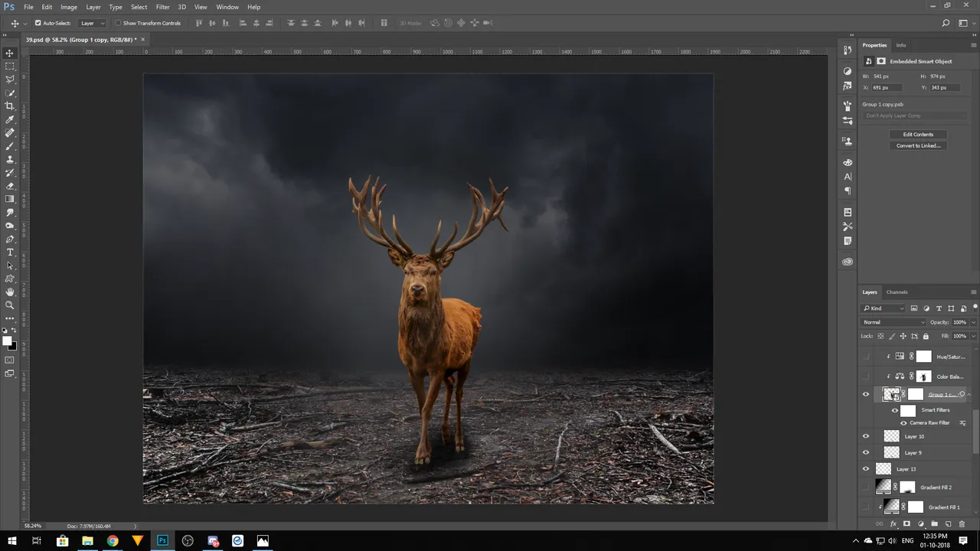980x551 pixels.
Task: Select the Quick Selection tool
Action: (10, 93)
